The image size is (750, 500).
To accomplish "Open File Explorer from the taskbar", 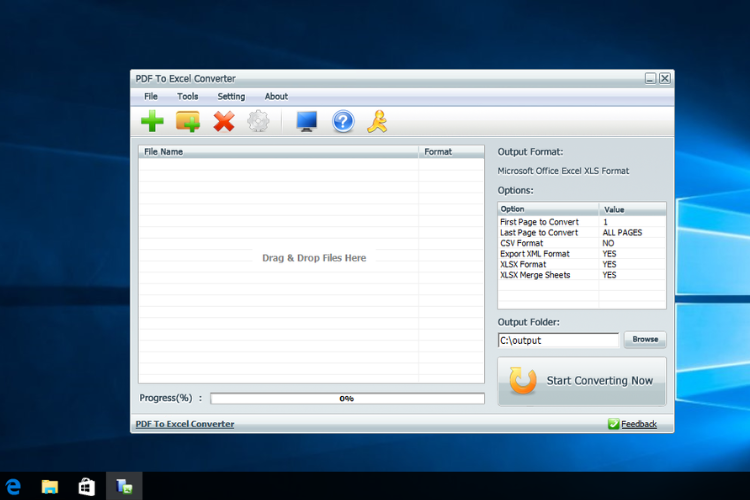I will tap(50, 487).
